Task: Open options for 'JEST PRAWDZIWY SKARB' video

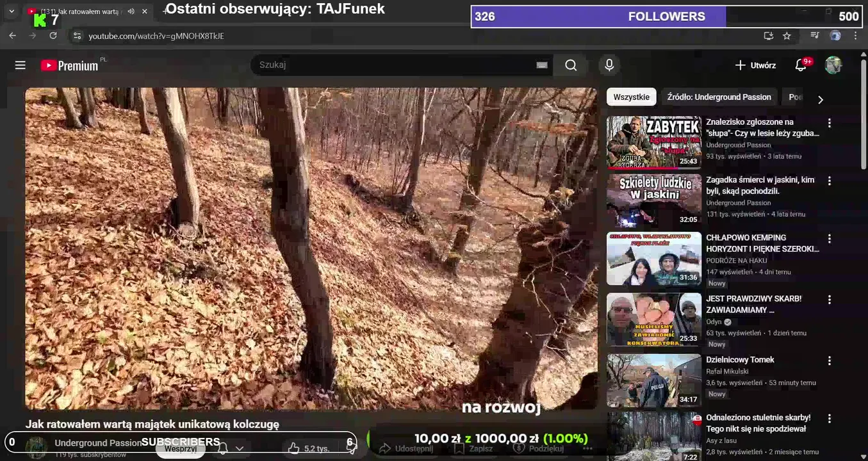Action: 830,300
